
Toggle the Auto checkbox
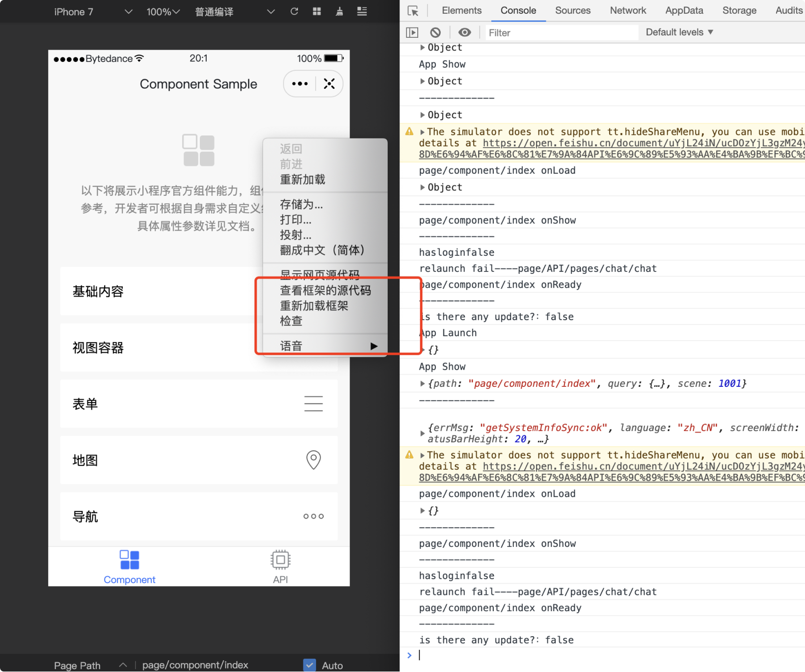(310, 665)
